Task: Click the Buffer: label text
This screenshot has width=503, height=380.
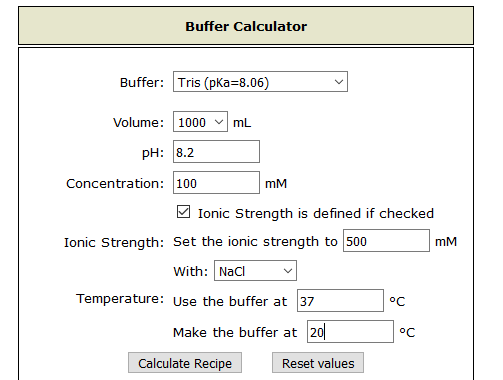Action: click(x=142, y=82)
